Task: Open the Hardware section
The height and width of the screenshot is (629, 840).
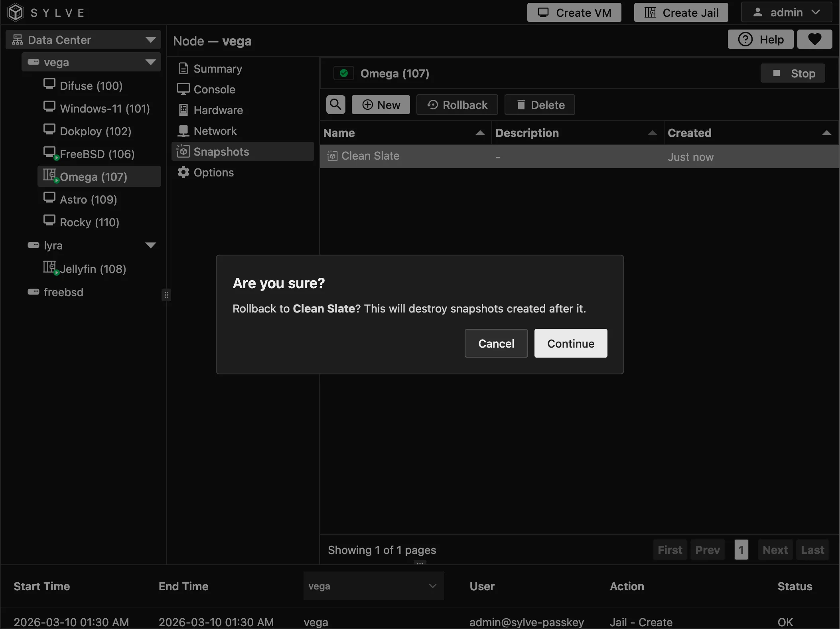Action: (x=218, y=110)
